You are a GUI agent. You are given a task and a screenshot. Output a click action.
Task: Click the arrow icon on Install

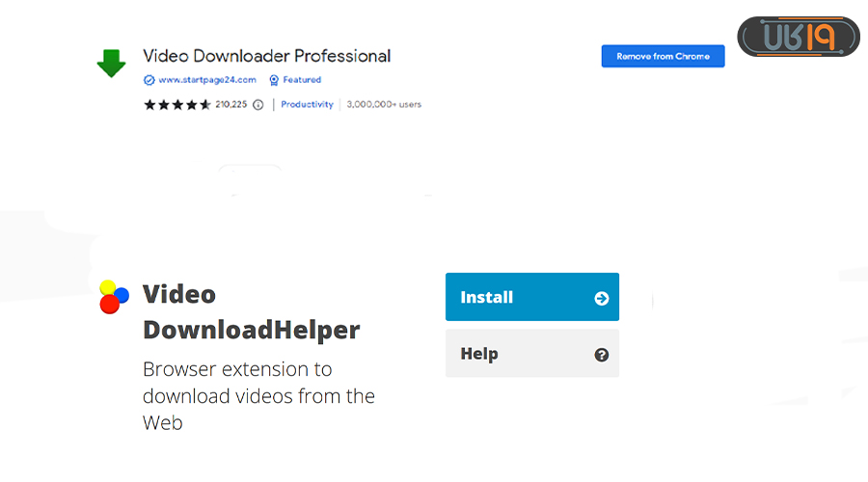click(601, 298)
